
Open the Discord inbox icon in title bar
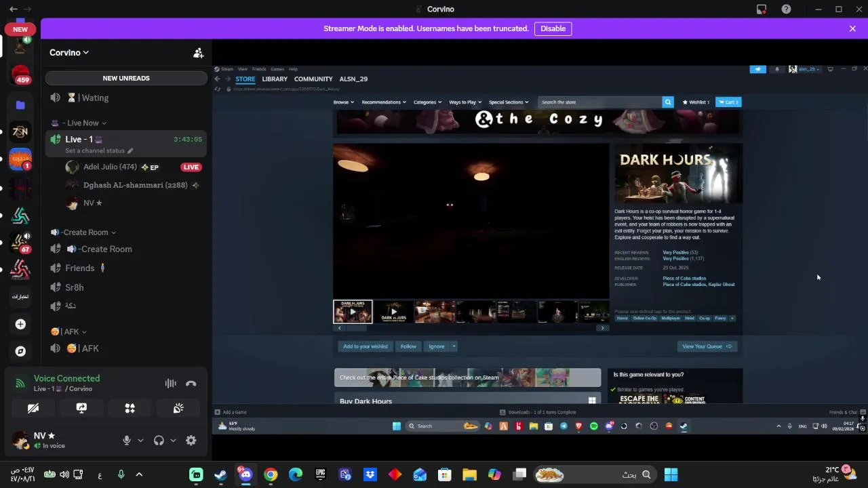(x=762, y=9)
